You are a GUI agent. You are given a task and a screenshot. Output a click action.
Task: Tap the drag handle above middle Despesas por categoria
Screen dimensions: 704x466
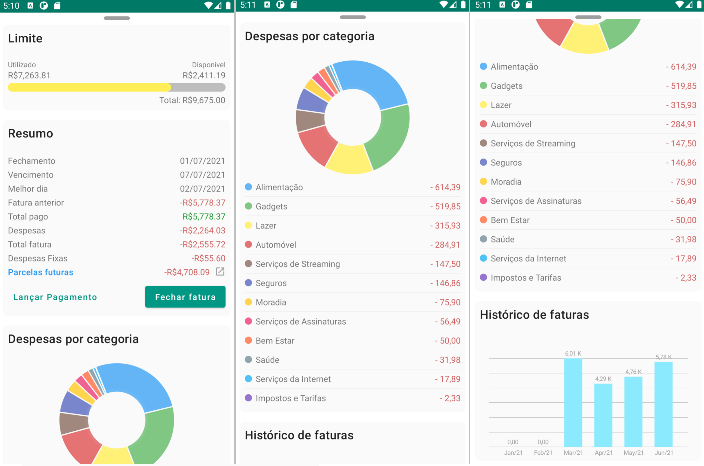pyautogui.click(x=352, y=17)
